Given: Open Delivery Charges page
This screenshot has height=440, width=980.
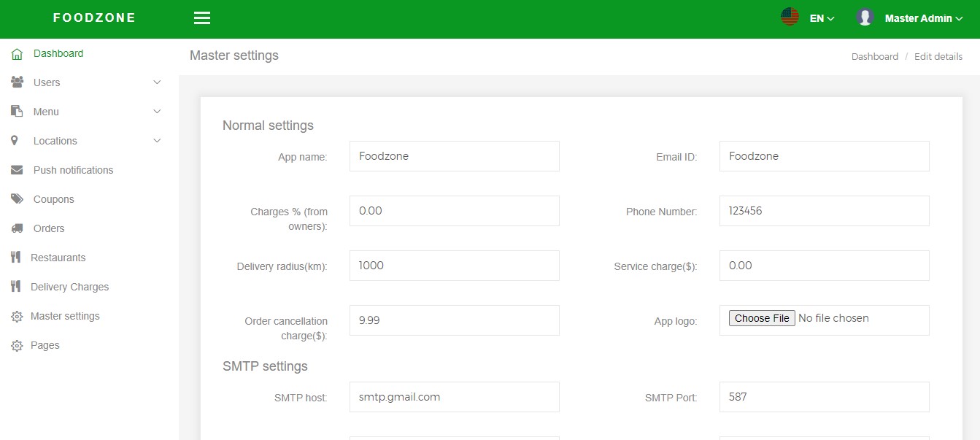Looking at the screenshot, I should pyautogui.click(x=70, y=287).
